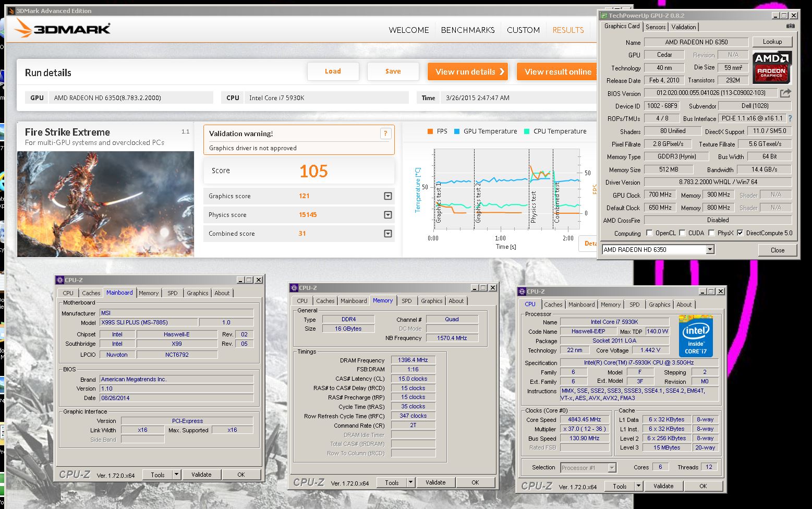Expand the Physics score details

388,215
